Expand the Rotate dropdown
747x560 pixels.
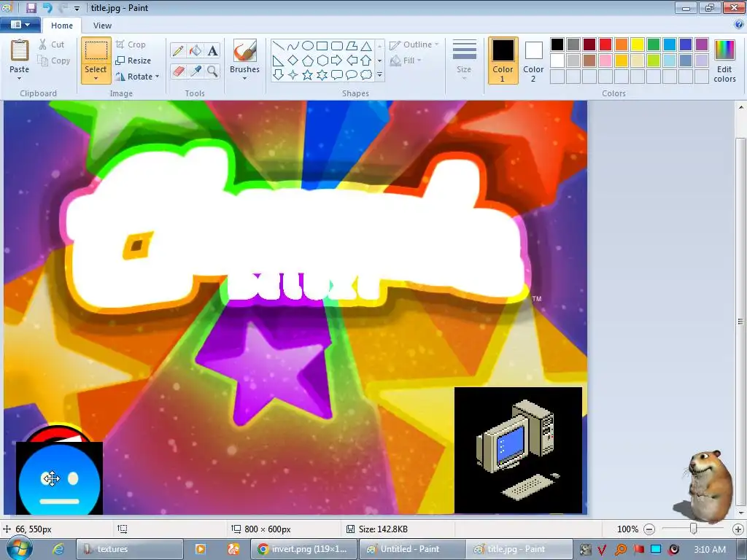pyautogui.click(x=158, y=76)
